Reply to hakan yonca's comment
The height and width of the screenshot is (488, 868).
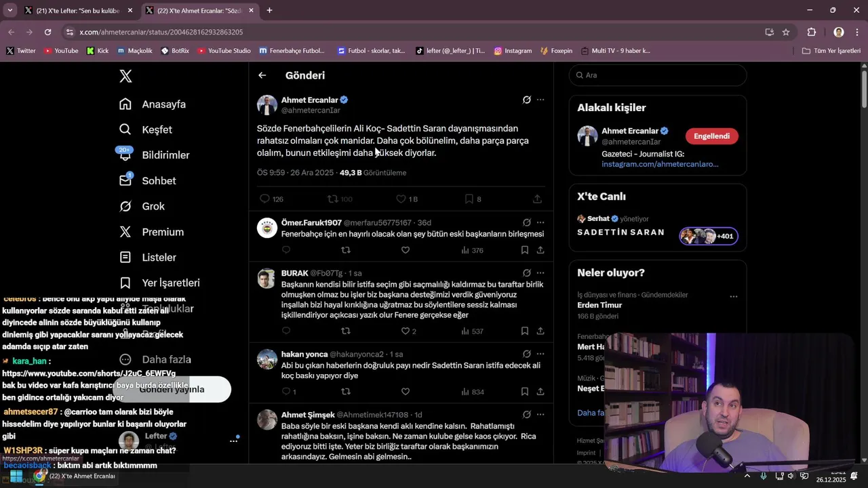pyautogui.click(x=286, y=391)
